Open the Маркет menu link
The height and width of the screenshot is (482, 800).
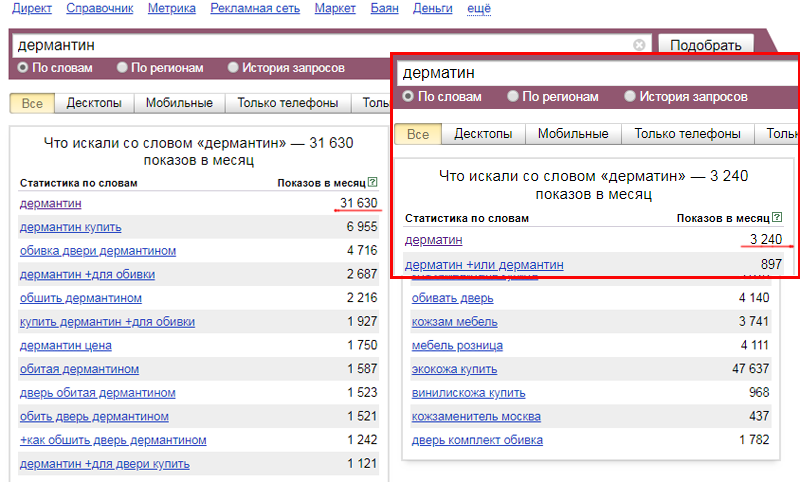click(x=335, y=8)
